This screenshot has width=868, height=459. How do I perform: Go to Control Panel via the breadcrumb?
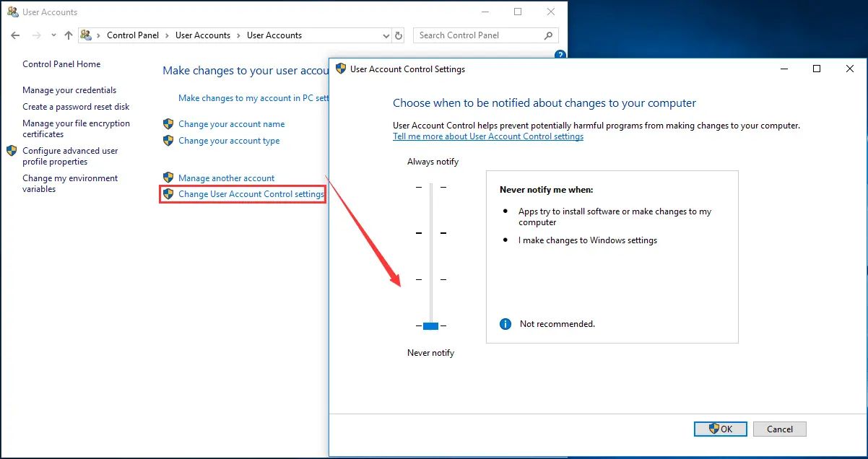(x=133, y=35)
